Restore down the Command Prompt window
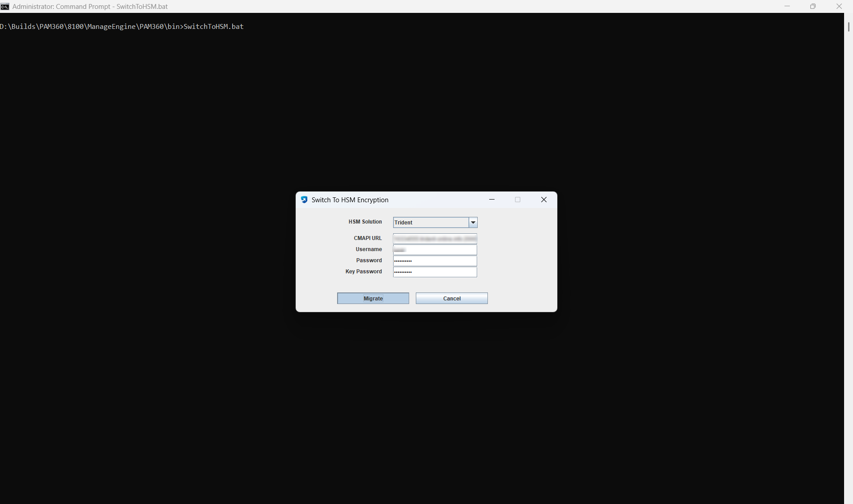The width and height of the screenshot is (853, 504). pyautogui.click(x=813, y=6)
